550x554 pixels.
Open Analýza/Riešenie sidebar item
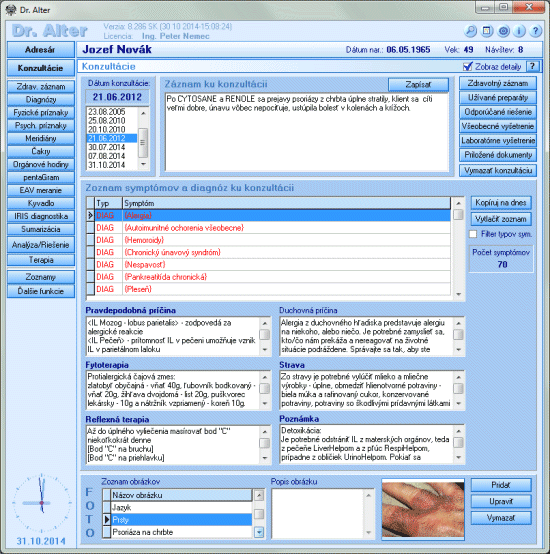tap(41, 245)
